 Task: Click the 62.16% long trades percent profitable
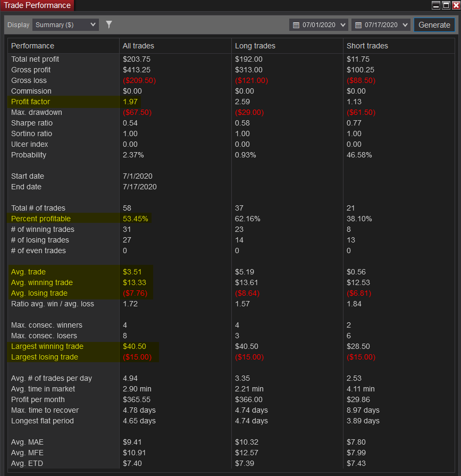tap(247, 219)
